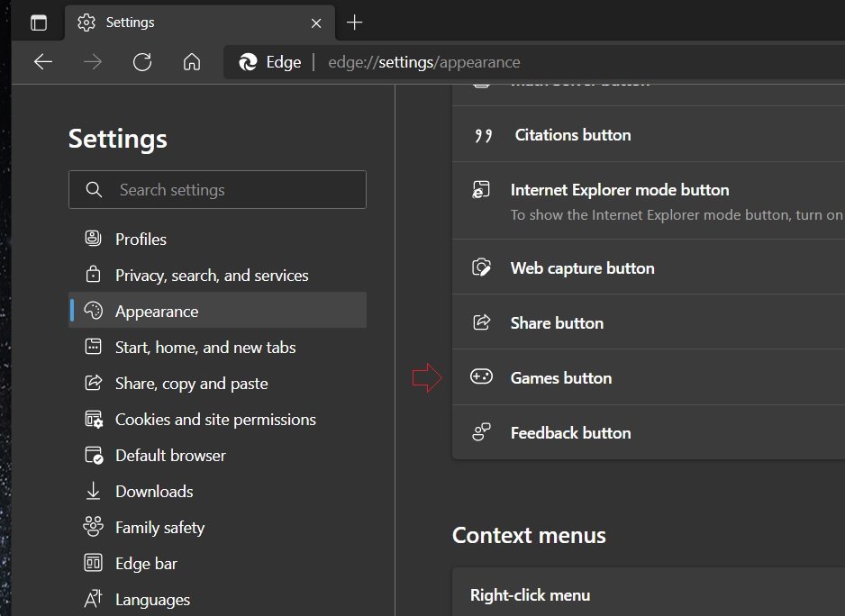Click the Back navigation button
Image resolution: width=845 pixels, height=616 pixels.
point(43,62)
